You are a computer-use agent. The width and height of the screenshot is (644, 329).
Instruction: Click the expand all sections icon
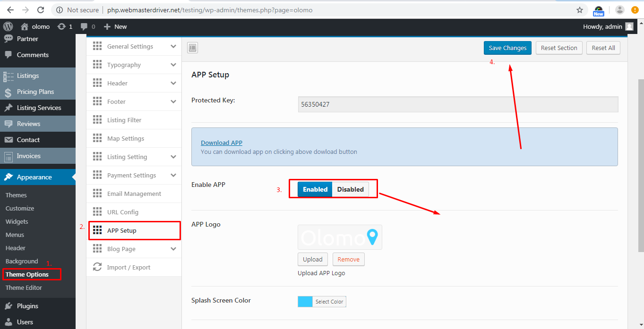[x=192, y=48]
